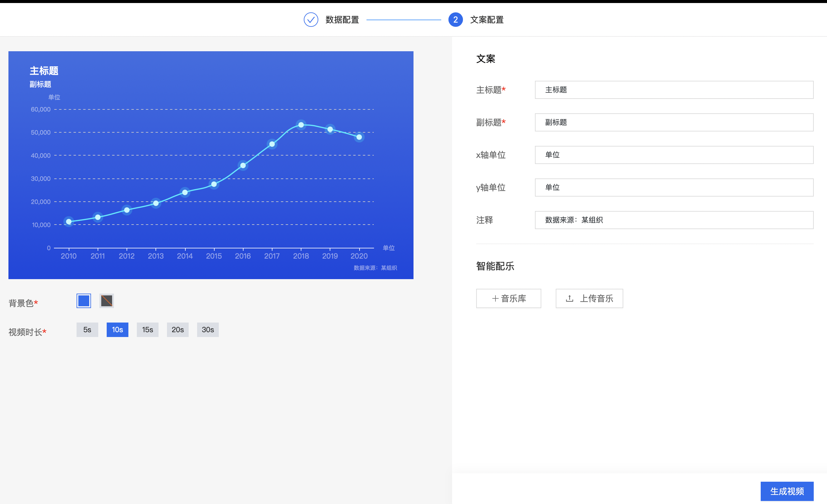Click the 数据来源：某组织 note in chart

375,268
